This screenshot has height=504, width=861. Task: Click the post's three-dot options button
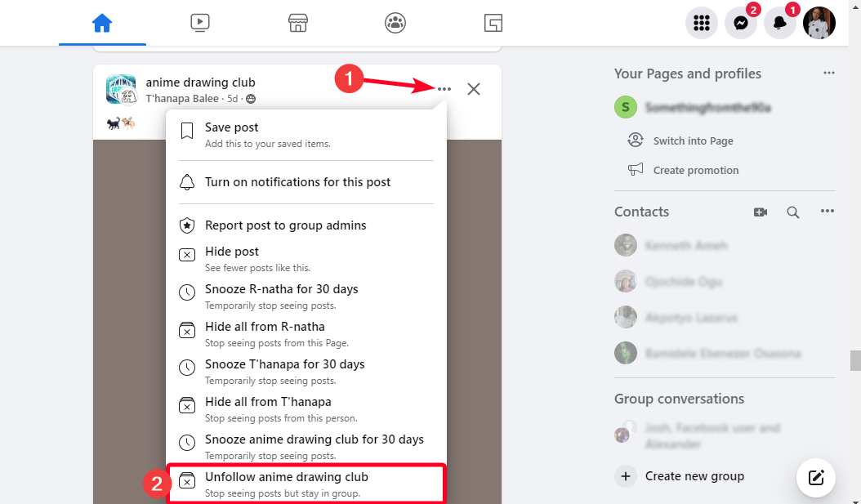coord(444,89)
